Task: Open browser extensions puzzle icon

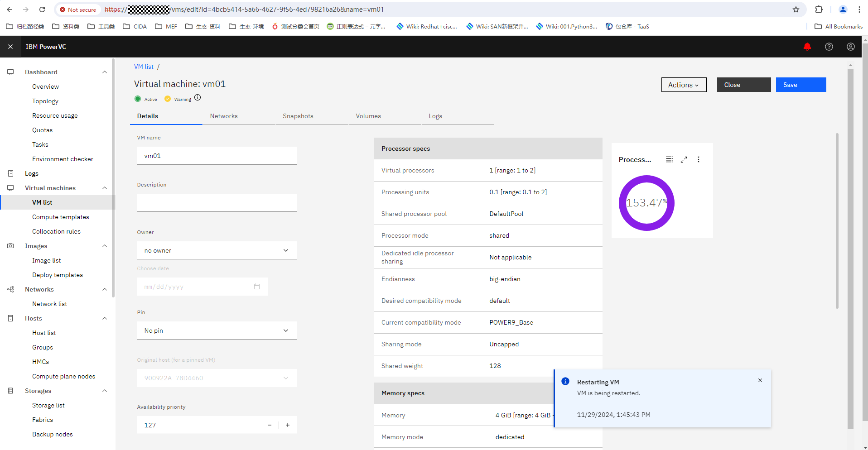Action: click(x=819, y=10)
